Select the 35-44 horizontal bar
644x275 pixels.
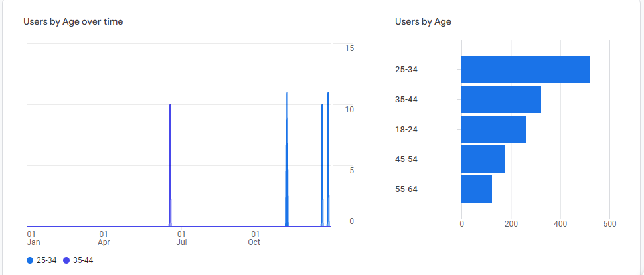501,100
